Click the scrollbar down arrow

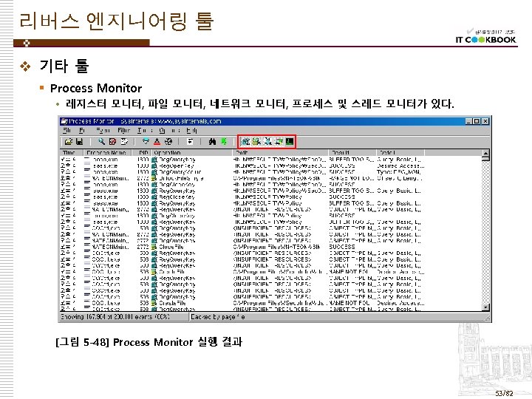[486, 307]
